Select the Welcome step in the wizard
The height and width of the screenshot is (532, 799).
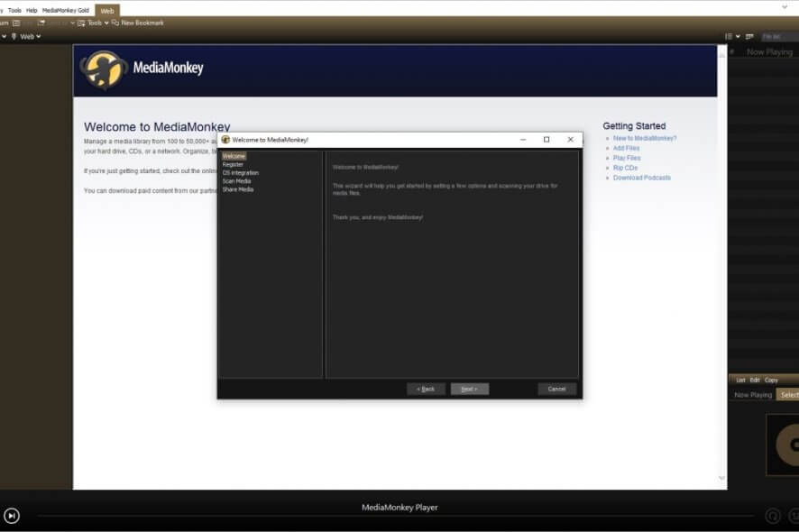pos(234,156)
